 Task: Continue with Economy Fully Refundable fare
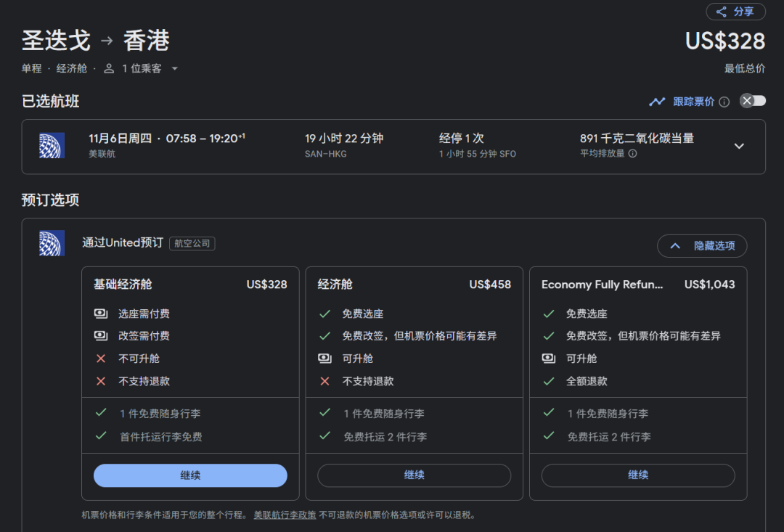tap(637, 475)
